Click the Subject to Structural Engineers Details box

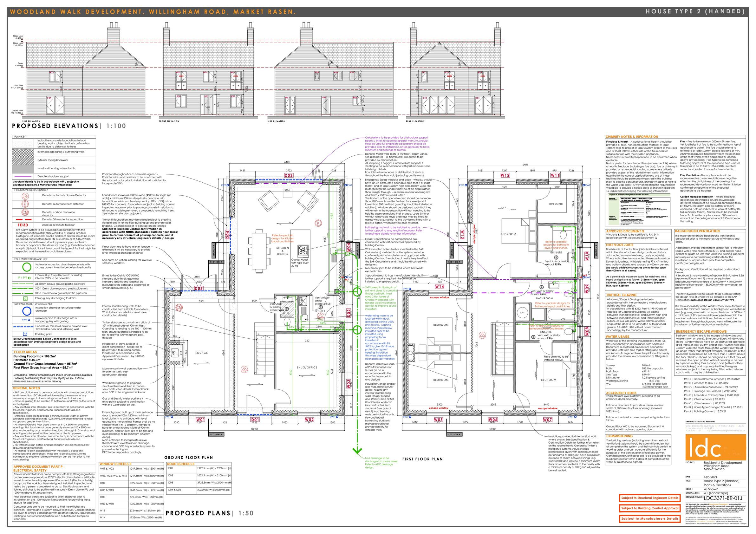[650, 498]
